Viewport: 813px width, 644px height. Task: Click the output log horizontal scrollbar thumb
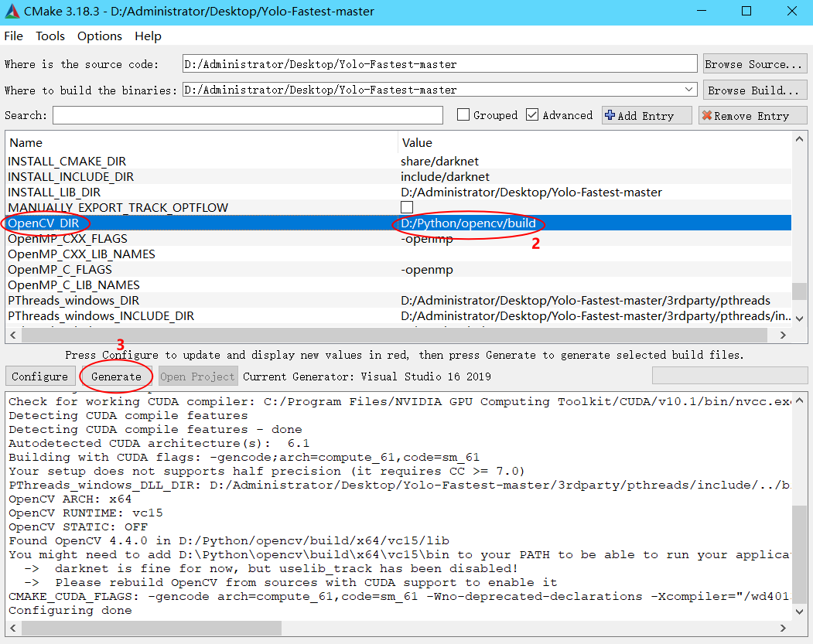(152, 629)
